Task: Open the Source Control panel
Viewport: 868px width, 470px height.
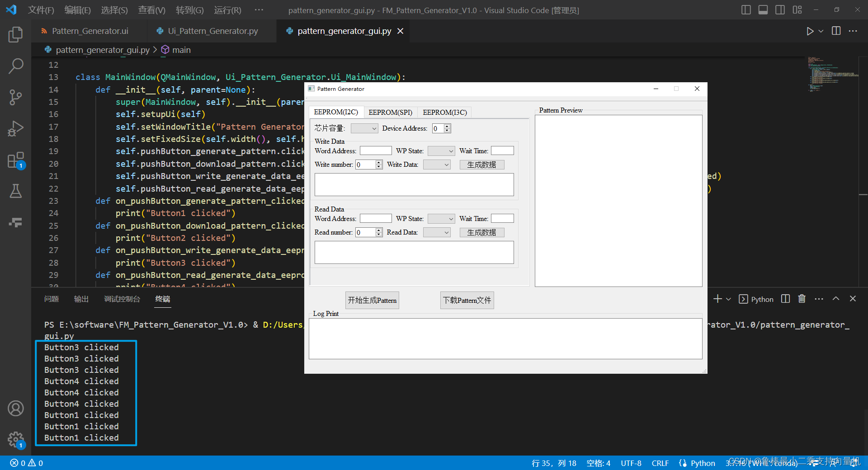Action: (16, 97)
